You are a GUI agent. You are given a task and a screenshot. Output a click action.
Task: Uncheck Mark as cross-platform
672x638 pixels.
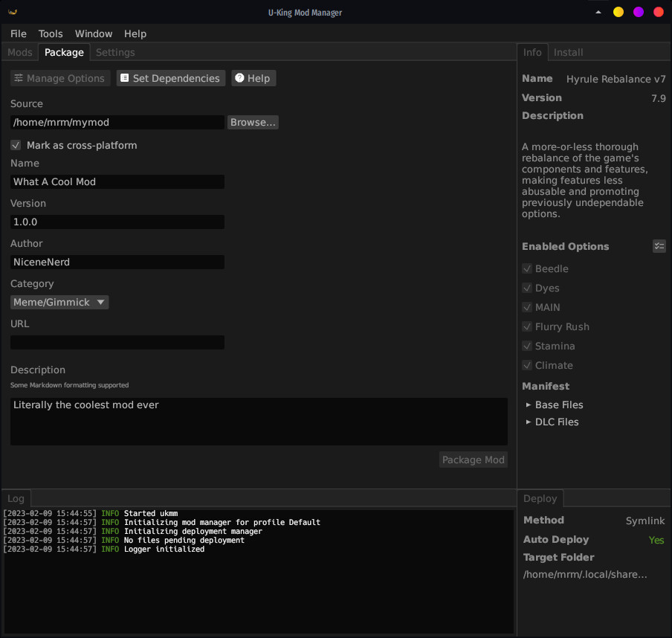pyautogui.click(x=16, y=145)
